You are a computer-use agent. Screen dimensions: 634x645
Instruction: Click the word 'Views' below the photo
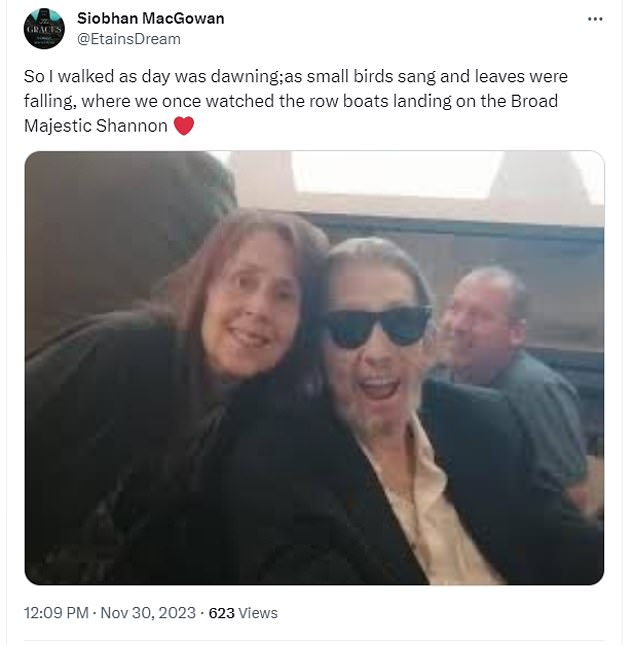click(x=258, y=613)
